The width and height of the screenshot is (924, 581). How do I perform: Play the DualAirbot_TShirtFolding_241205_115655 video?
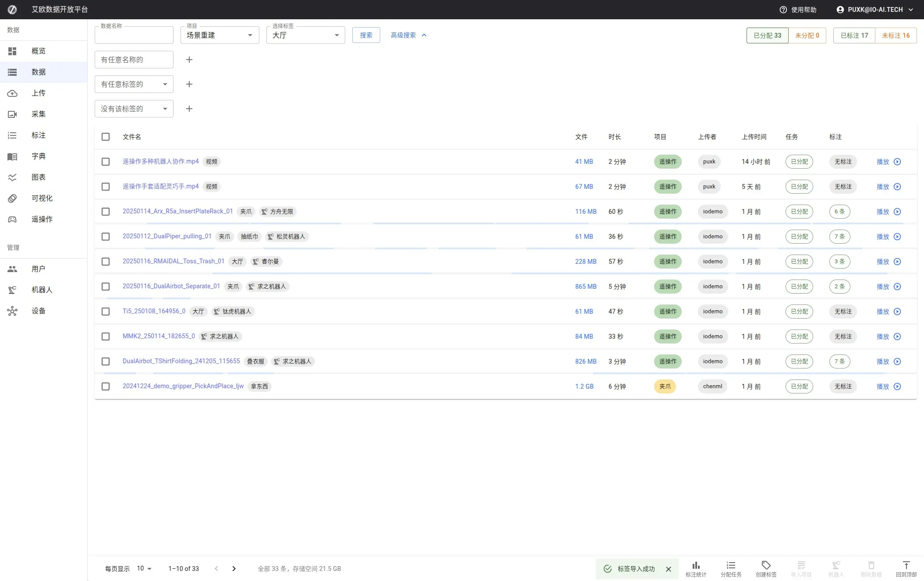pyautogui.click(x=897, y=361)
